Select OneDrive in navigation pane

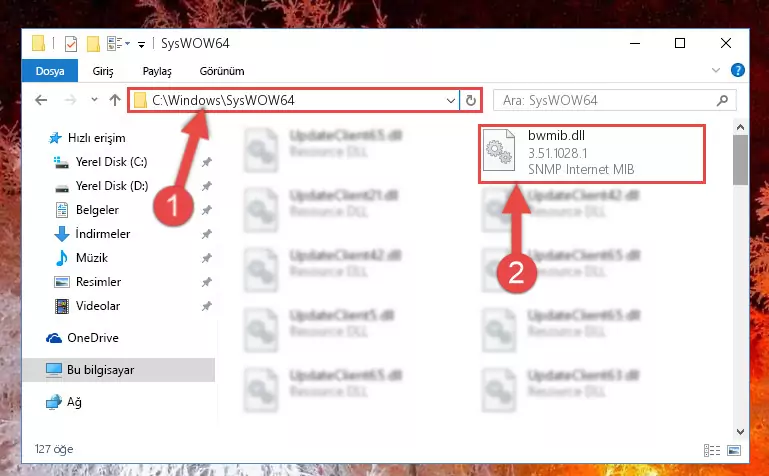coord(82,338)
